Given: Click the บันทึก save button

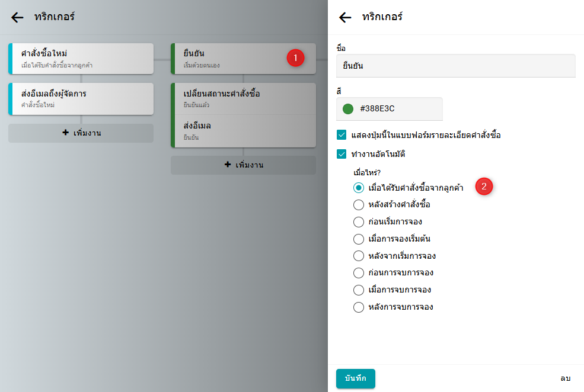Looking at the screenshot, I should (x=355, y=378).
